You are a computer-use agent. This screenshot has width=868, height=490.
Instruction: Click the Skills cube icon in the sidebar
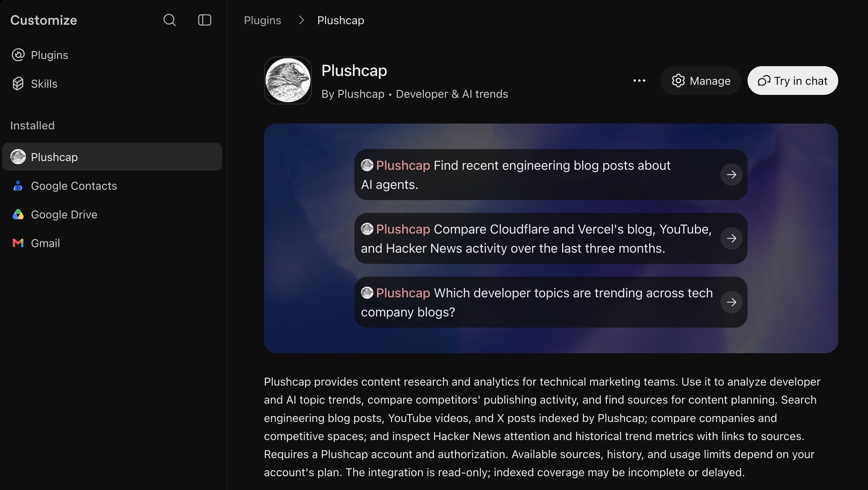[x=18, y=83]
